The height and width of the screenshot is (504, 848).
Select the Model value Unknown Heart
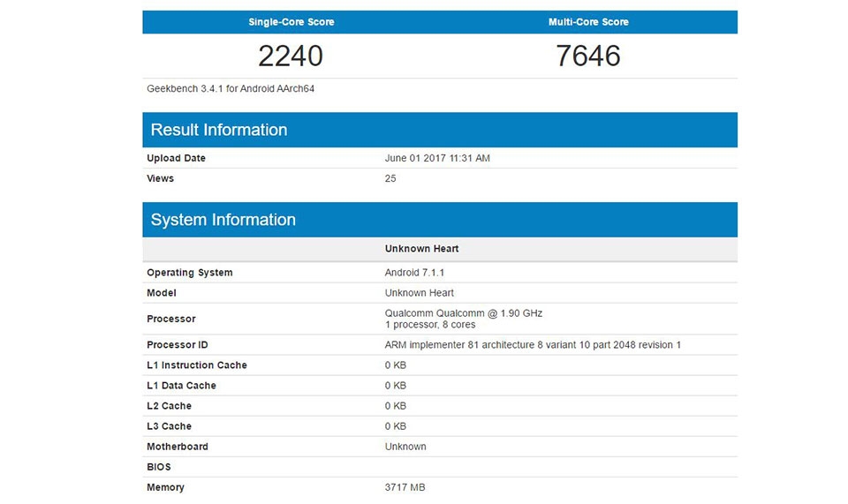(419, 293)
